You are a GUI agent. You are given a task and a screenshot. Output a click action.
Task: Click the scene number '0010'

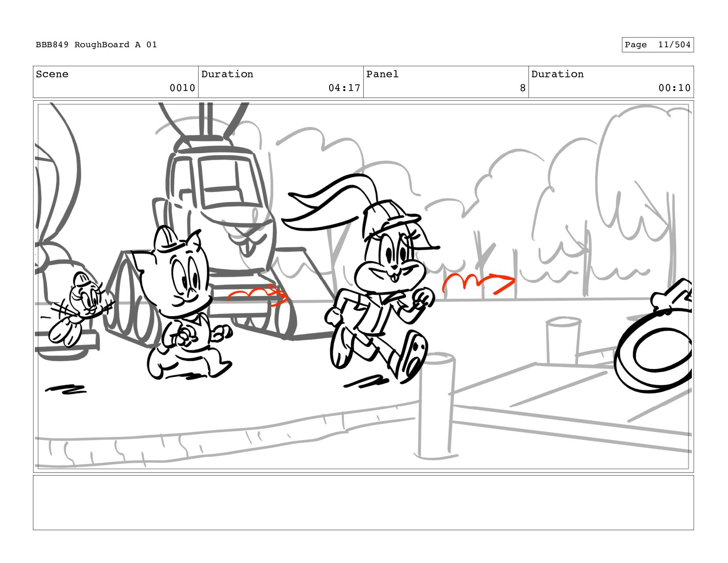tap(183, 88)
